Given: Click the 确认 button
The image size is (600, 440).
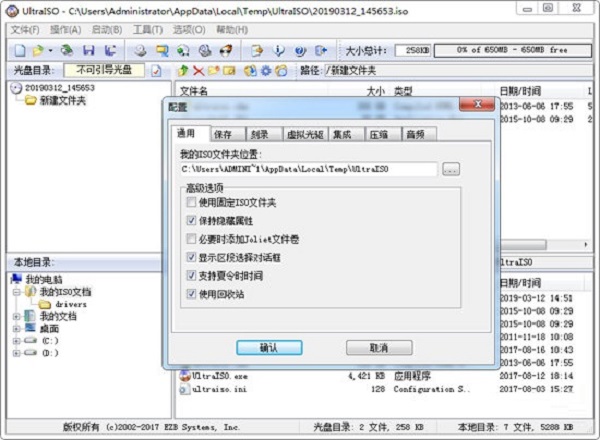Looking at the screenshot, I should pyautogui.click(x=269, y=347).
